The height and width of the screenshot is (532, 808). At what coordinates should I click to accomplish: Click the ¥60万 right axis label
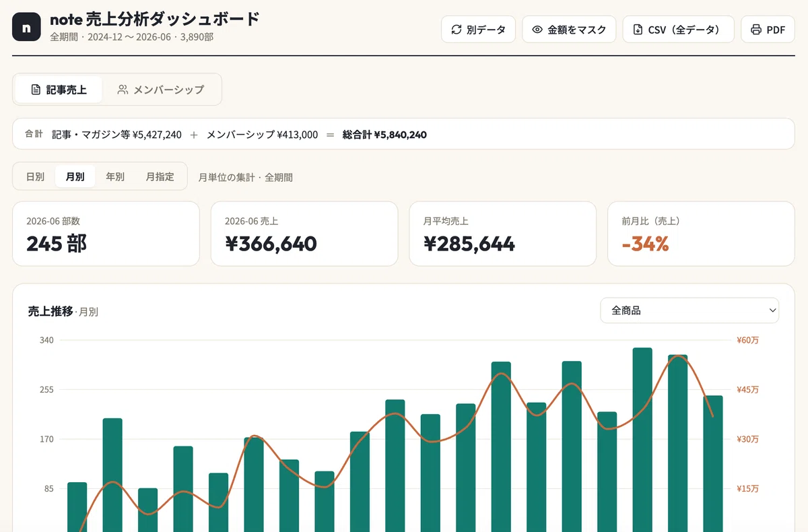point(748,340)
